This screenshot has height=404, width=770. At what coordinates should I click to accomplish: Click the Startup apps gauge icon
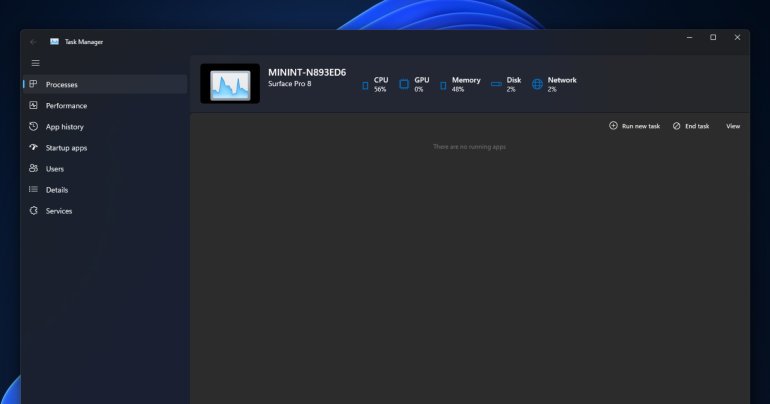coord(34,148)
